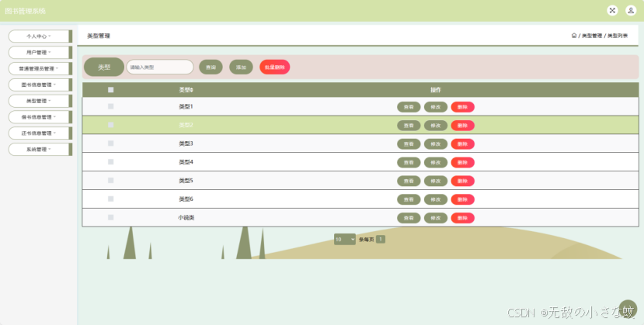
Task: Expand 类型管理 sidebar menu
Action: pyautogui.click(x=40, y=101)
